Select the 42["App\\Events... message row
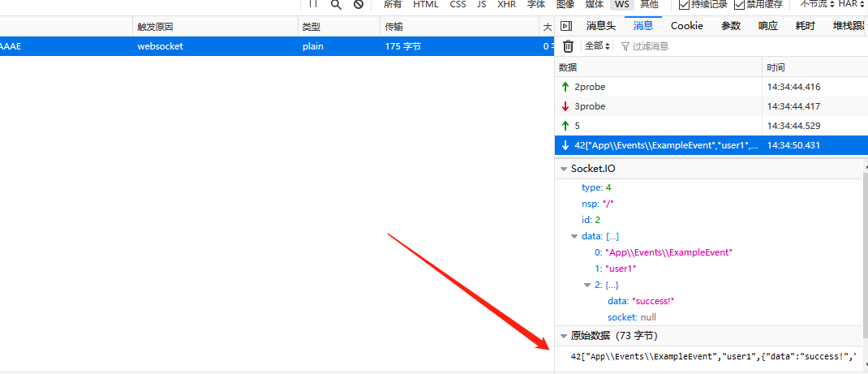The image size is (868, 374). (x=711, y=145)
